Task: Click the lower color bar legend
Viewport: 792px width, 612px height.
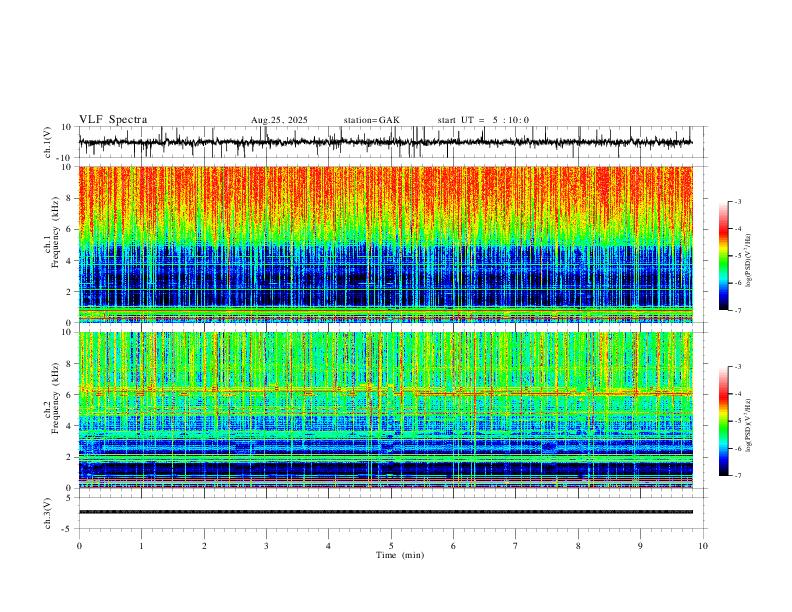Action: click(x=724, y=421)
